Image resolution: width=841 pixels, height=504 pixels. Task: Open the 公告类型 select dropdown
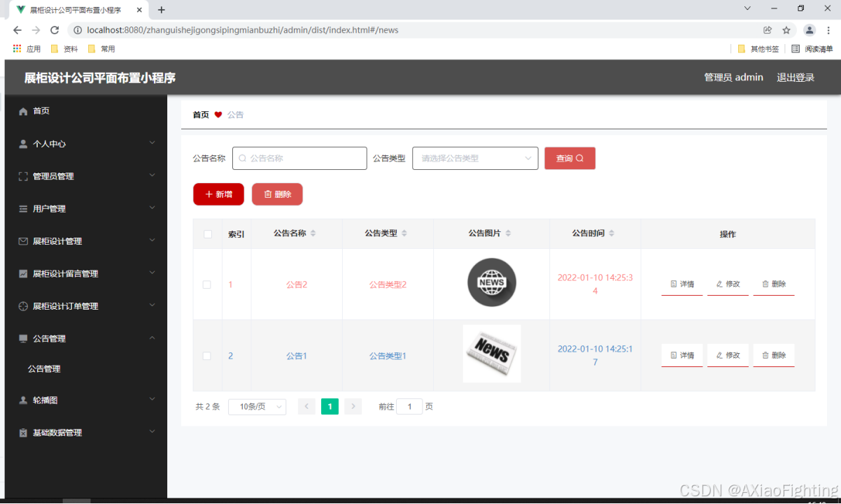tap(475, 159)
